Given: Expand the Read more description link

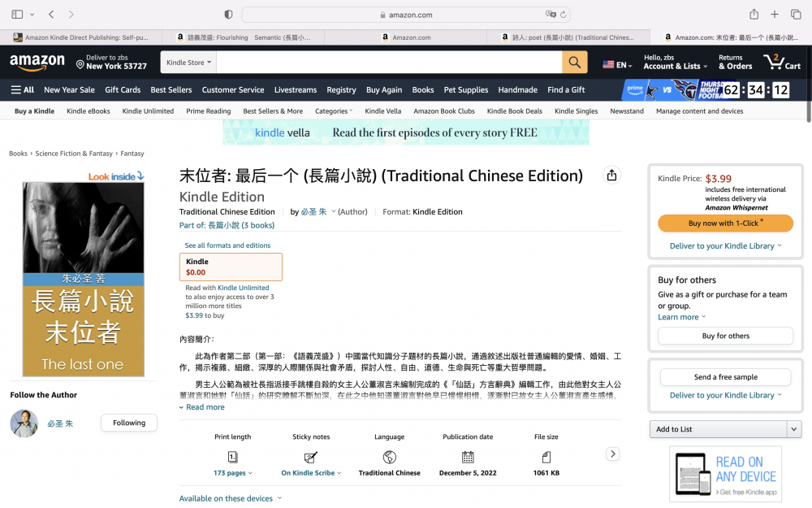Looking at the screenshot, I should pyautogui.click(x=205, y=407).
